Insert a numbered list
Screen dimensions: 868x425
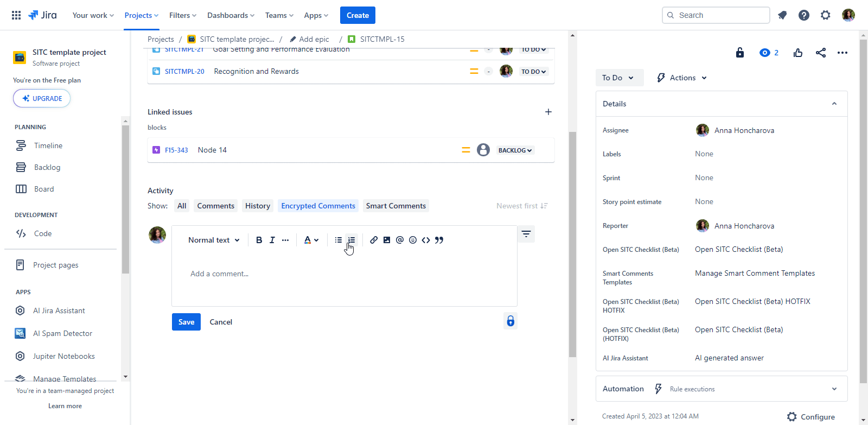pyautogui.click(x=352, y=240)
